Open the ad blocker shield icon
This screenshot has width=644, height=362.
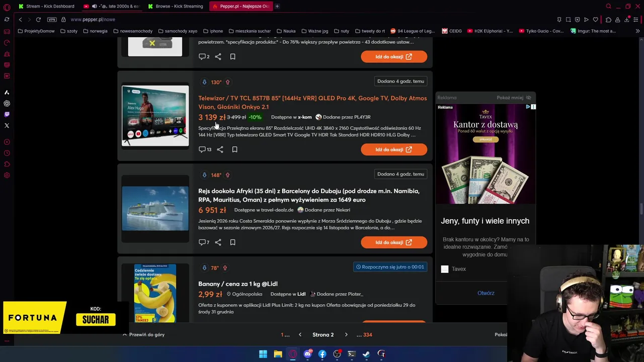tap(577, 19)
